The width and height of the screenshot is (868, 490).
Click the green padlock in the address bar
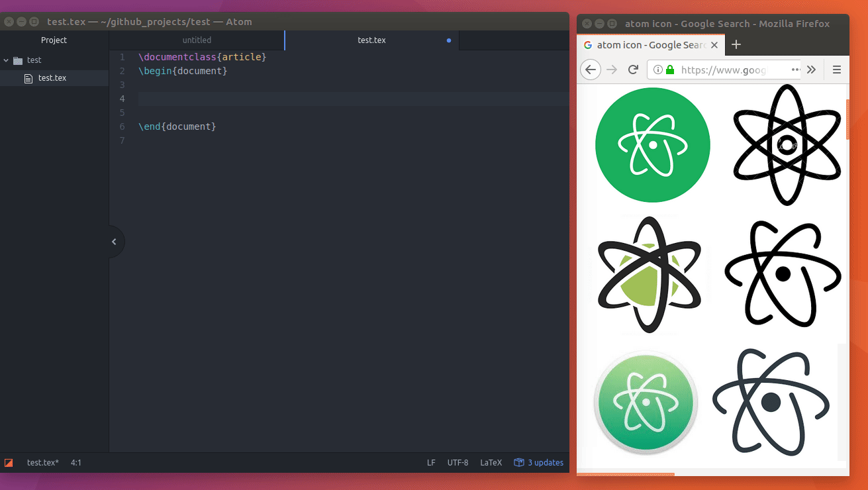(670, 70)
